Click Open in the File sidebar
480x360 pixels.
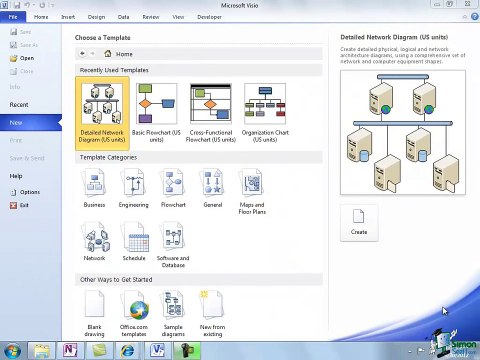click(x=22, y=58)
